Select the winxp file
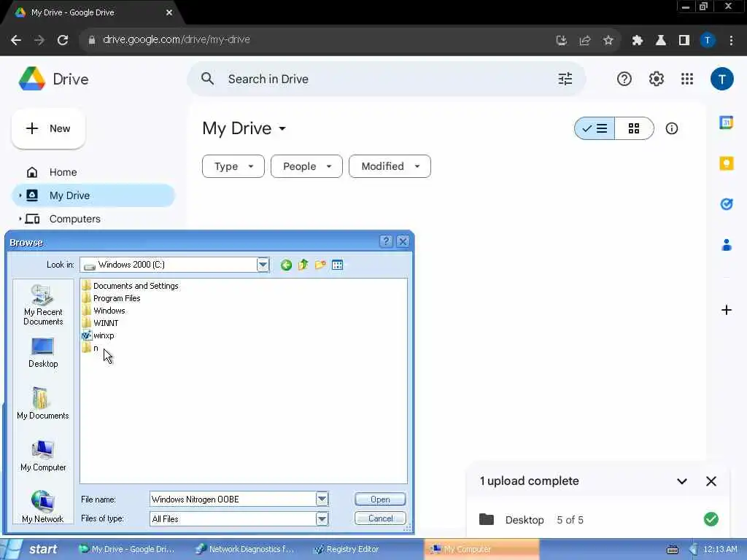 coord(98,335)
